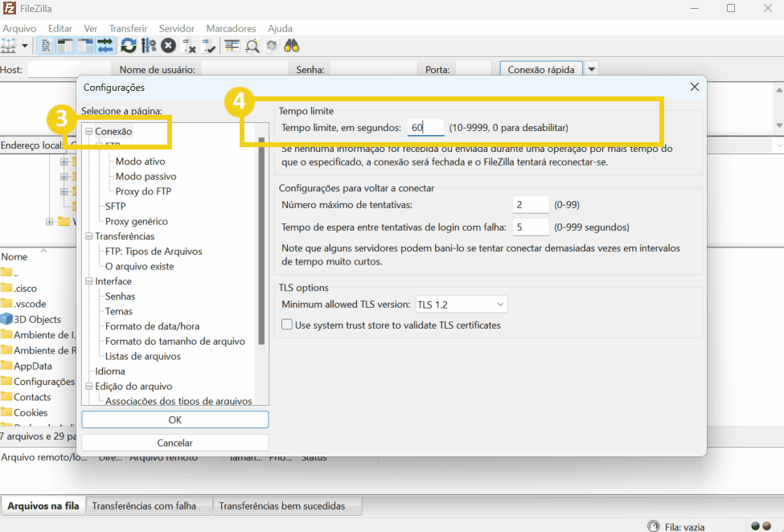The height and width of the screenshot is (532, 784).
Task: Open the Transferir menu
Action: click(x=128, y=28)
